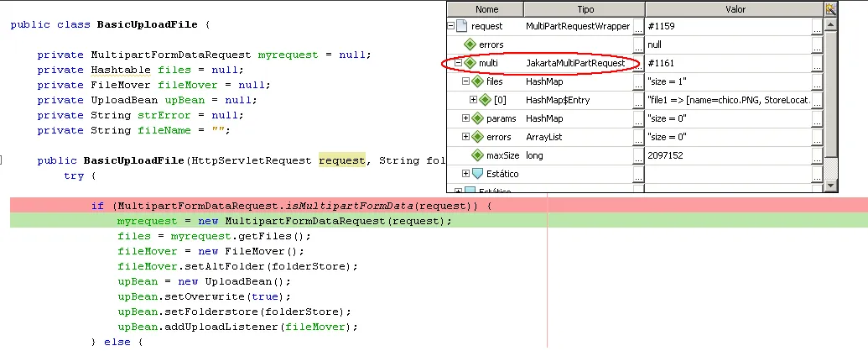868x351 pixels.
Task: Open the ellipsis button after value #1161
Action: pyautogui.click(x=817, y=63)
